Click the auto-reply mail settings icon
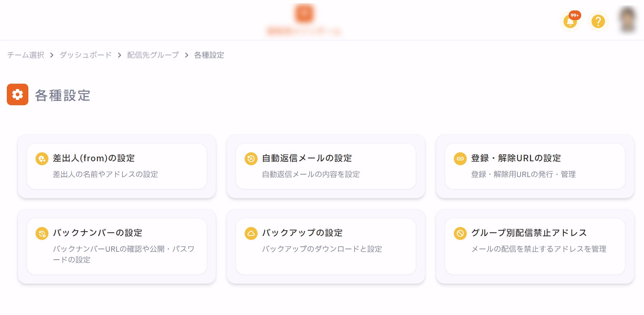The height and width of the screenshot is (315, 644). (251, 158)
